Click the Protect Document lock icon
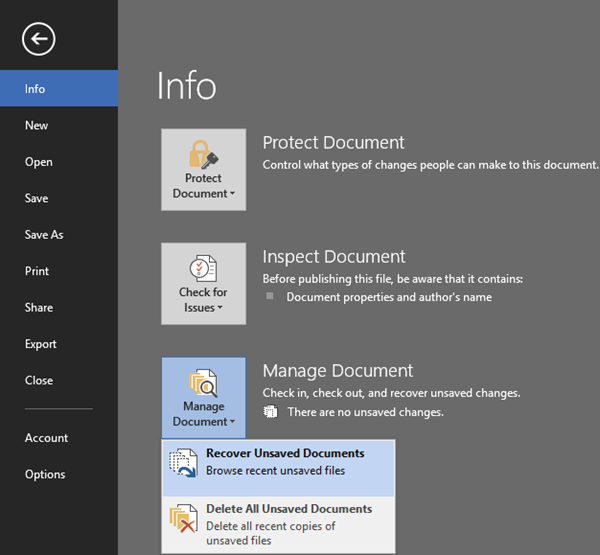The height and width of the screenshot is (555, 600). 203,154
